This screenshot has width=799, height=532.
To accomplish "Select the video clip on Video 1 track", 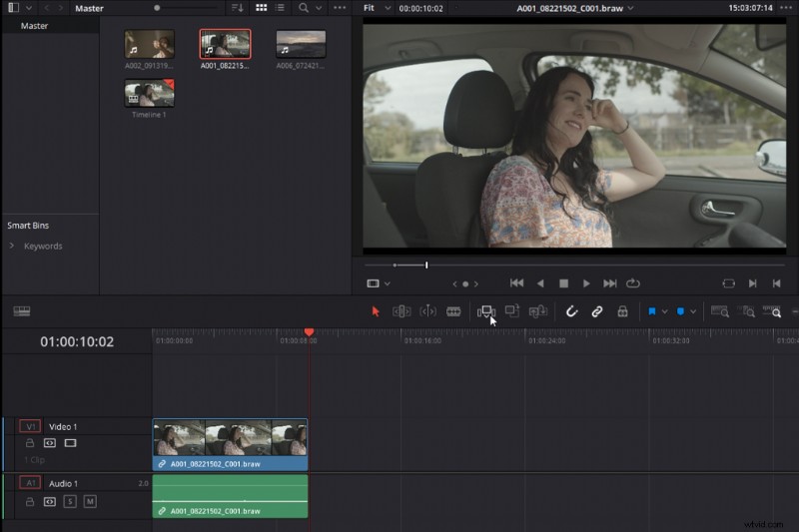I will (x=230, y=444).
